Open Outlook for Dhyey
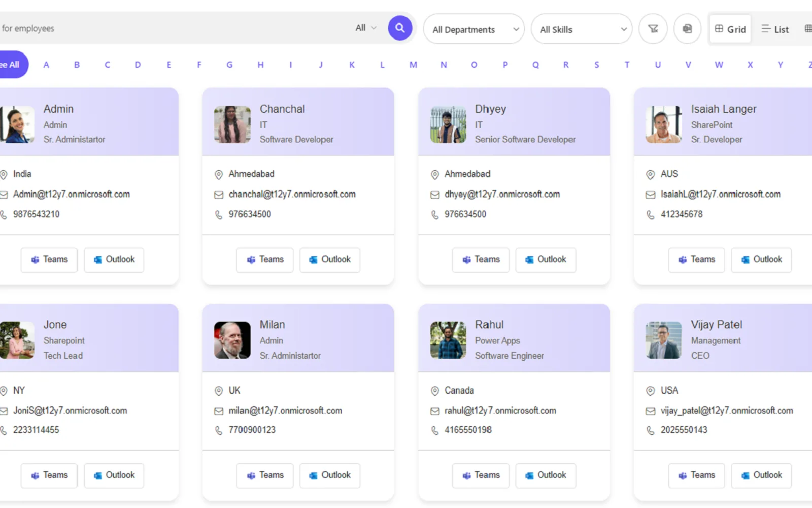This screenshot has height=508, width=812. (x=546, y=260)
